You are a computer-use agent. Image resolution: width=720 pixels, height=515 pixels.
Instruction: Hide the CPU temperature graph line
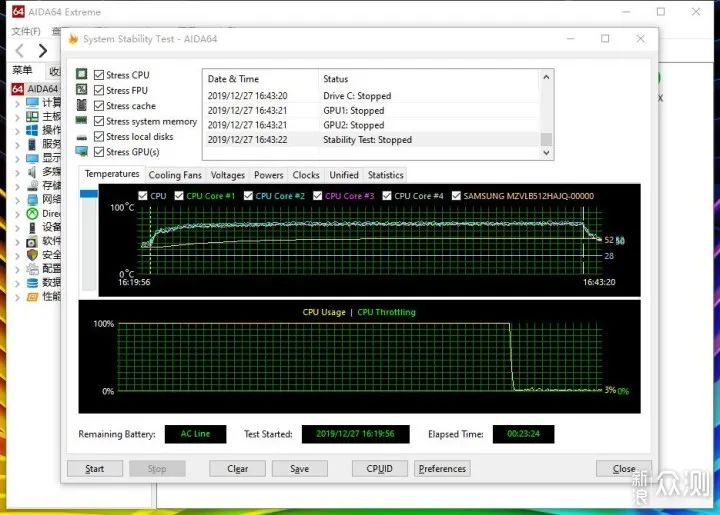[x=143, y=196]
